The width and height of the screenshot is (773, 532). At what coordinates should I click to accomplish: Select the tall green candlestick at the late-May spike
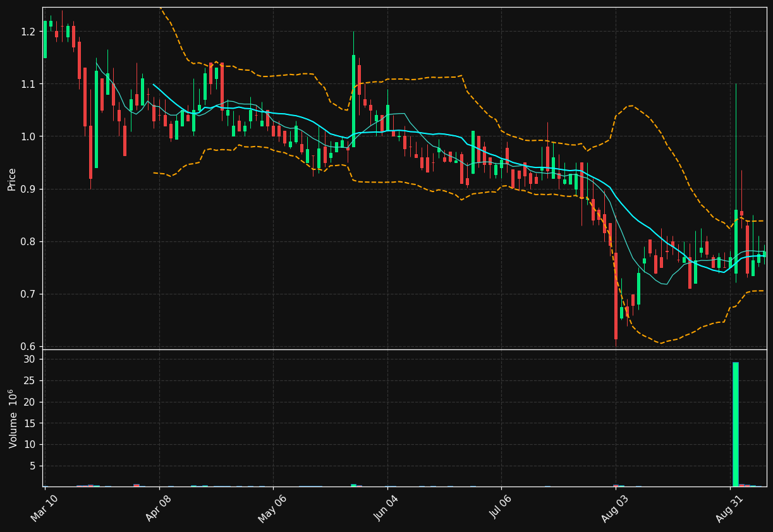pyautogui.click(x=353, y=101)
